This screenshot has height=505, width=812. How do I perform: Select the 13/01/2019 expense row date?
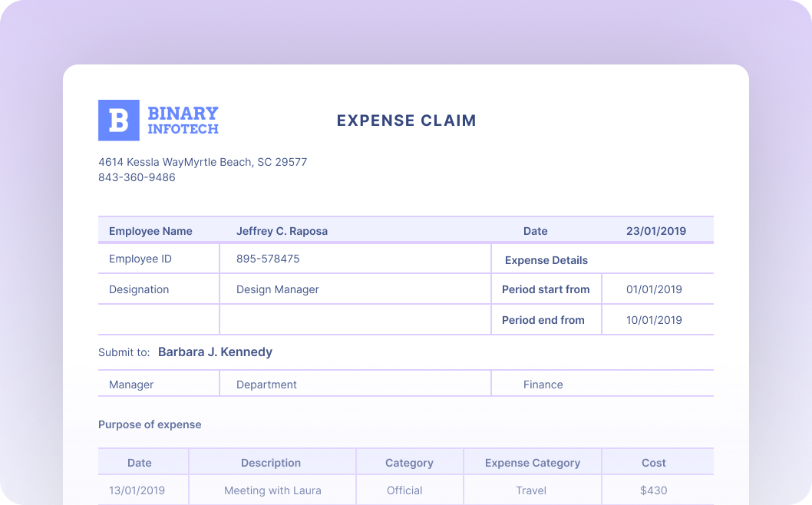coord(137,490)
